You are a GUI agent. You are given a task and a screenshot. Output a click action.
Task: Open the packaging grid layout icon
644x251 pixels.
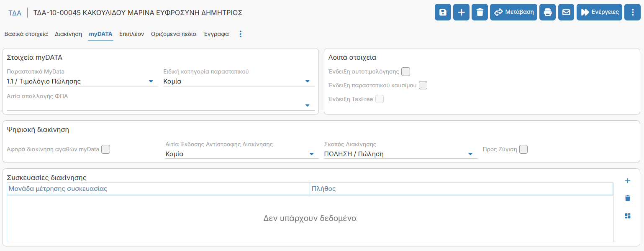[x=627, y=216]
